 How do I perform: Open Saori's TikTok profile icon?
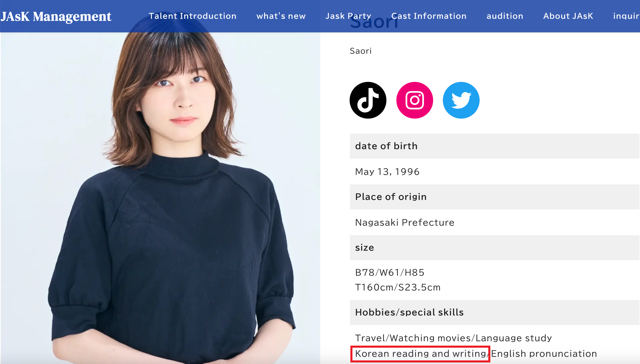coord(368,100)
